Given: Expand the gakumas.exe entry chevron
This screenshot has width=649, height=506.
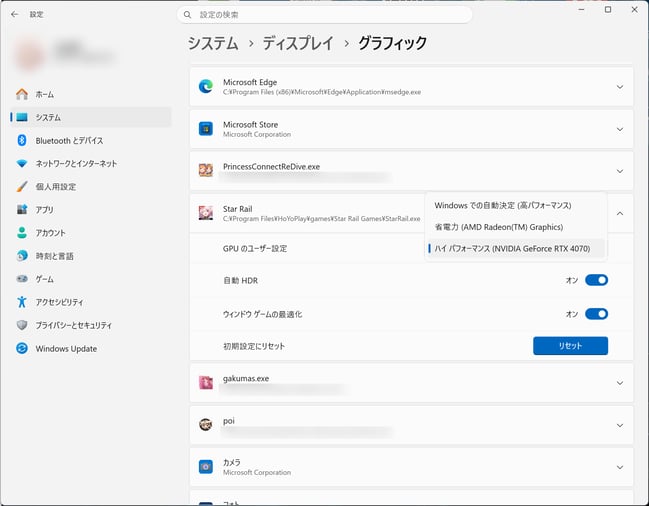Looking at the screenshot, I should (620, 383).
